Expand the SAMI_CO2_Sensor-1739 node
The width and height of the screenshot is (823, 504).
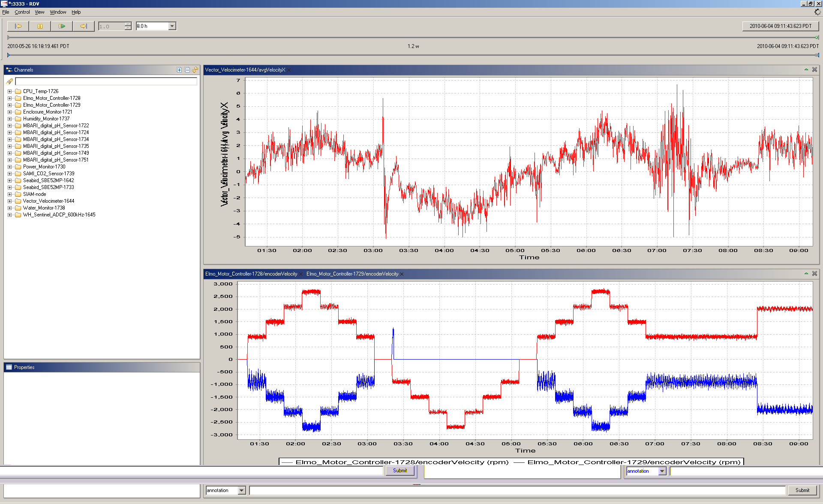coord(9,174)
